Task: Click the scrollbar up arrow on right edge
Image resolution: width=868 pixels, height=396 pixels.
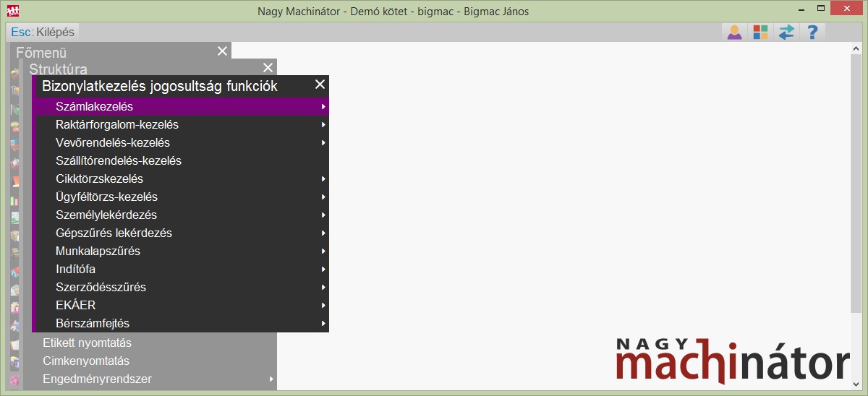Action: click(856, 48)
